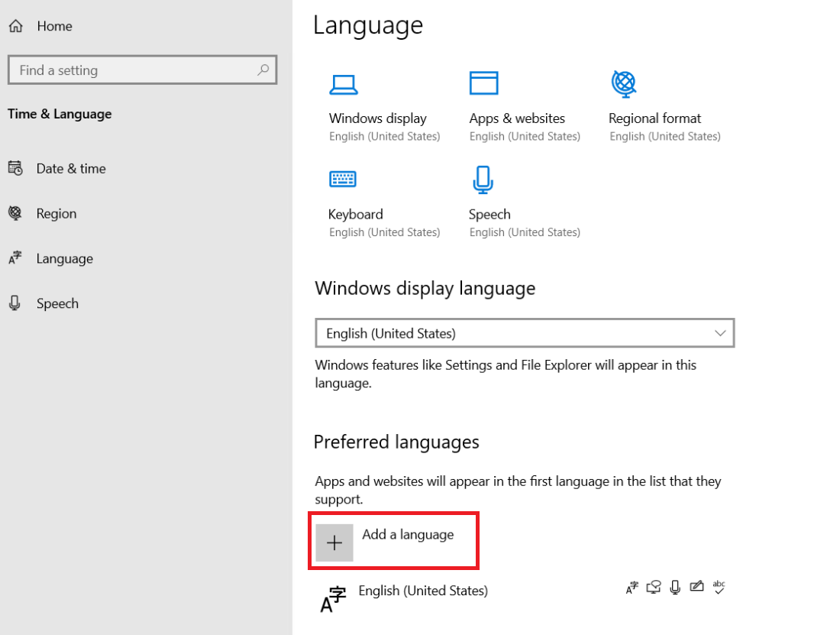Click the Home icon in sidebar
The width and height of the screenshot is (840, 635).
tap(16, 26)
